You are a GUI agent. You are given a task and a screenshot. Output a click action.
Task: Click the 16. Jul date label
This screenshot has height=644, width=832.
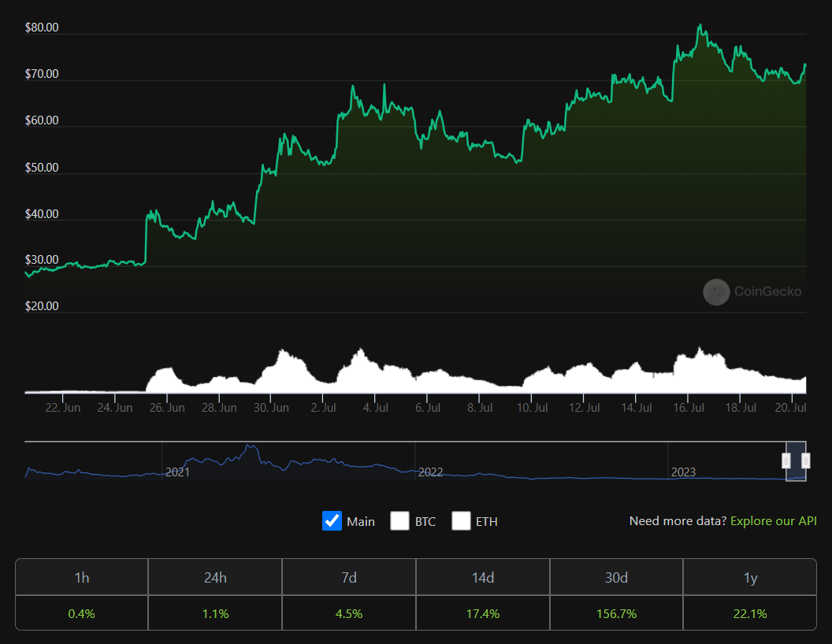689,408
